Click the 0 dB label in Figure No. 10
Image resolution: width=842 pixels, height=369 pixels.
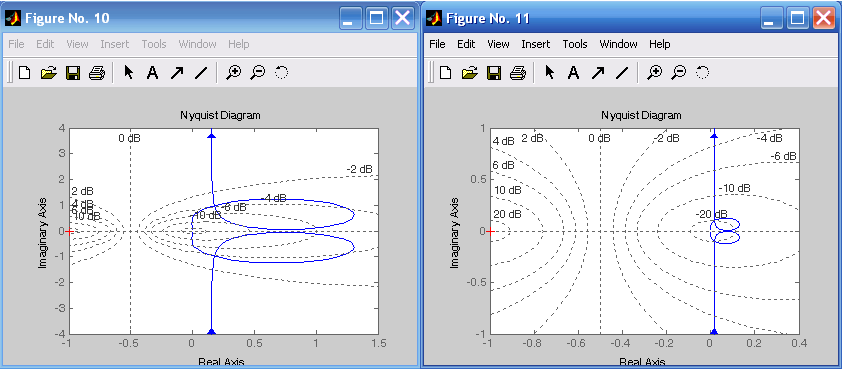[x=129, y=139]
